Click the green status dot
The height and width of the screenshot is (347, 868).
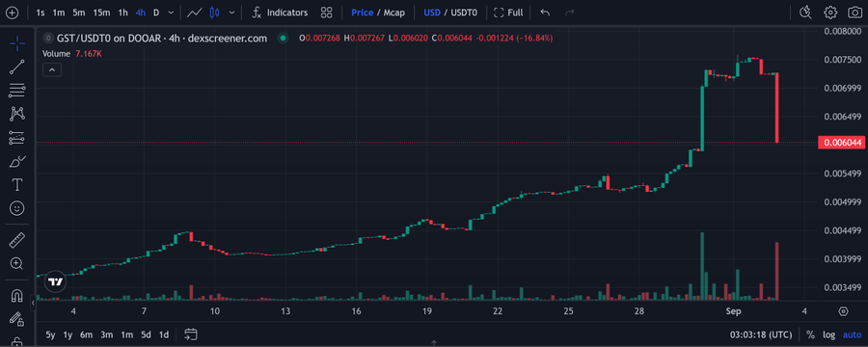(x=283, y=39)
